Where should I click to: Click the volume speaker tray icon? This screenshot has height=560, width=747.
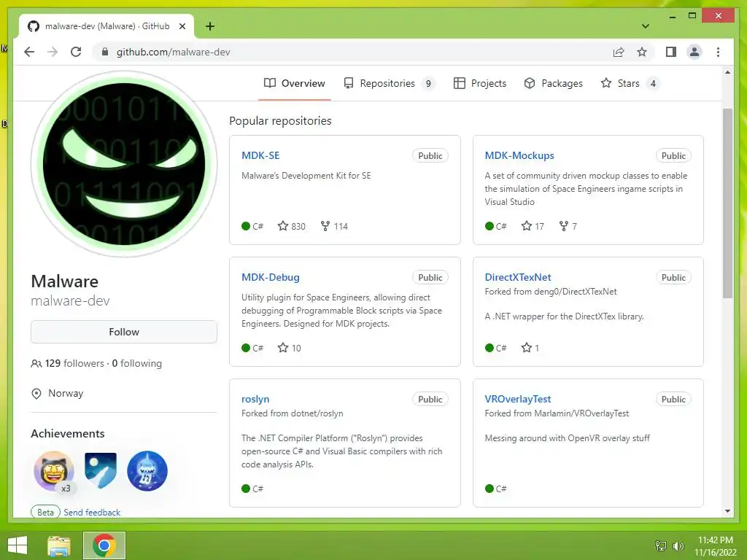(x=678, y=545)
